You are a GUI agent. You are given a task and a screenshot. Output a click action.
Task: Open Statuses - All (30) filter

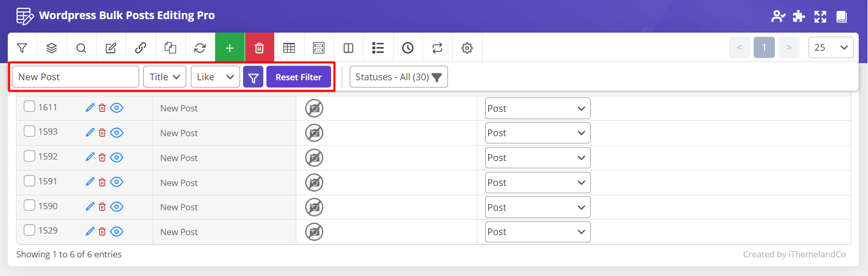tap(398, 77)
